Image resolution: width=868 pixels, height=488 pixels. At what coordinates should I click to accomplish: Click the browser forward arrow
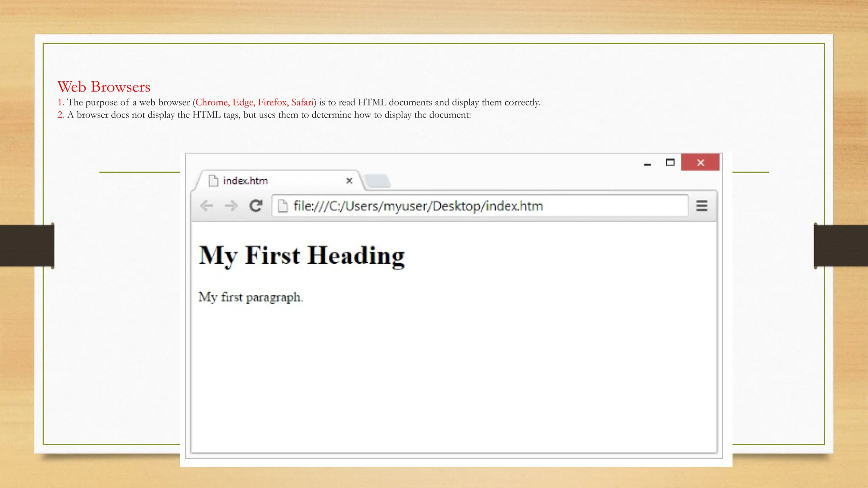pos(231,206)
